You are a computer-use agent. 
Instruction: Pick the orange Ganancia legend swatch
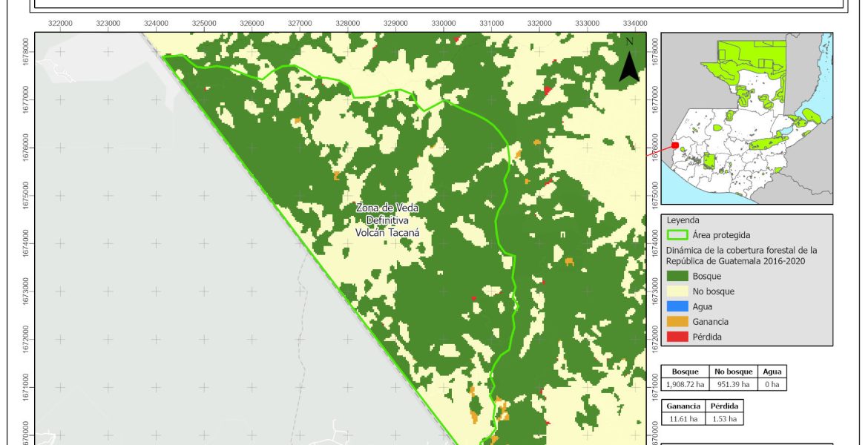678,321
